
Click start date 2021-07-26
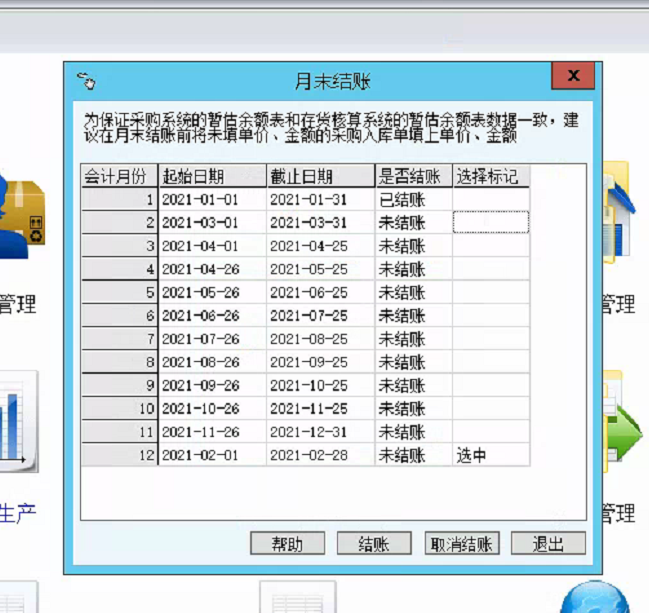(212, 339)
